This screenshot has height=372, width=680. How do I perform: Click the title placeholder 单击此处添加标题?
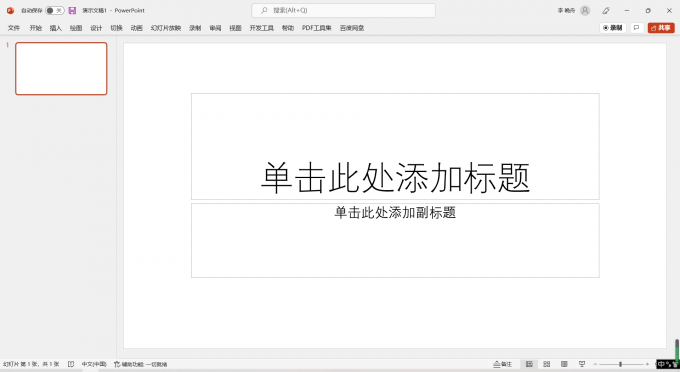(x=395, y=147)
